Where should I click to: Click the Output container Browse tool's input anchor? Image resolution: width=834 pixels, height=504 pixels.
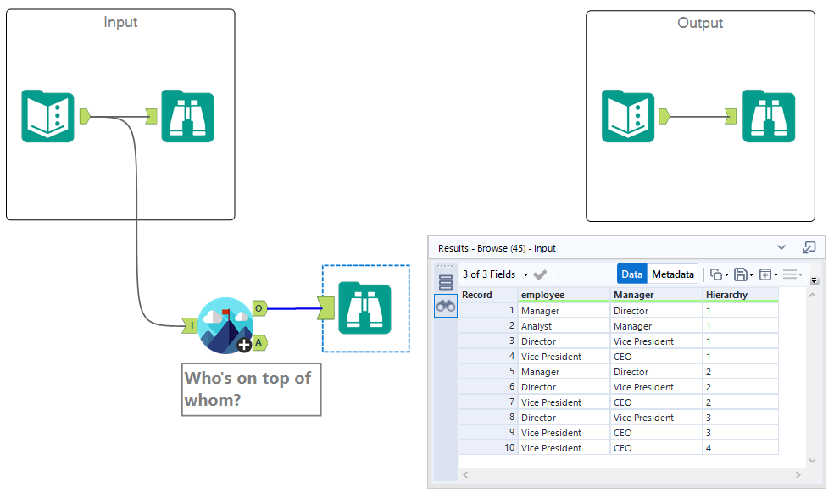point(731,116)
